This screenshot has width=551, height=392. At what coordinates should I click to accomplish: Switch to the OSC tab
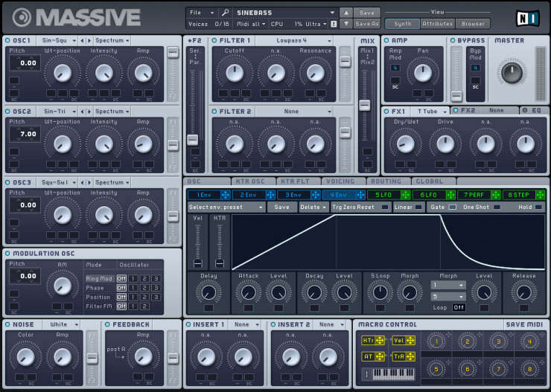tap(207, 181)
